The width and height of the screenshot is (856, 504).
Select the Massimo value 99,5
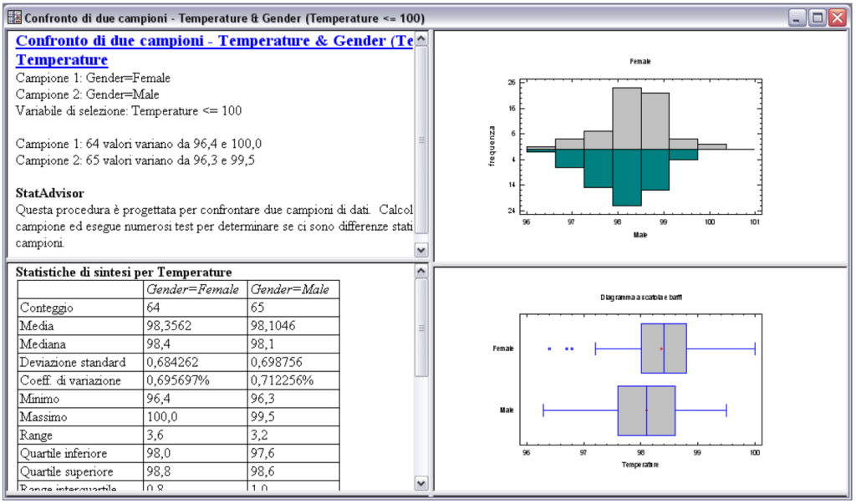click(262, 417)
